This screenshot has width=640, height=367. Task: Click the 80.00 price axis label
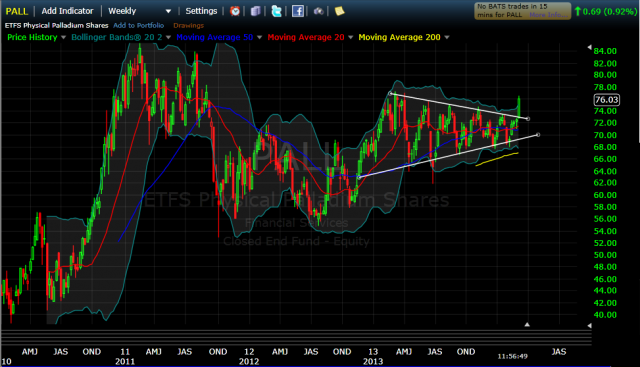click(x=605, y=75)
